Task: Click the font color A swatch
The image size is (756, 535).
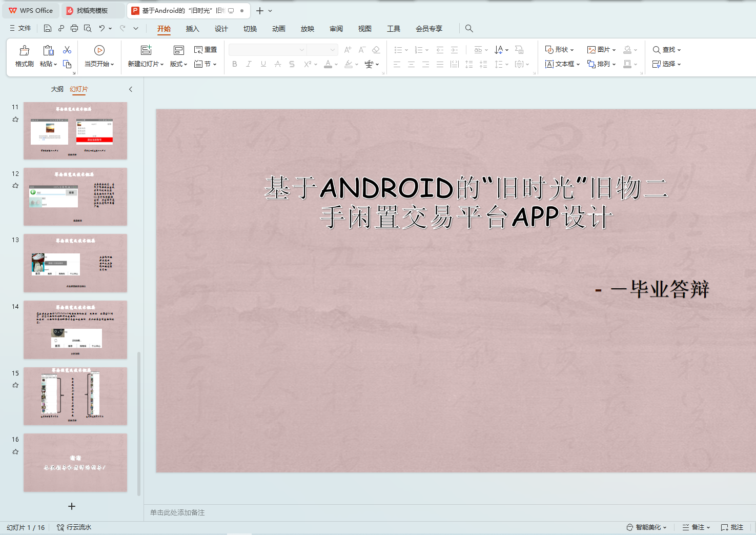Action: pos(328,64)
